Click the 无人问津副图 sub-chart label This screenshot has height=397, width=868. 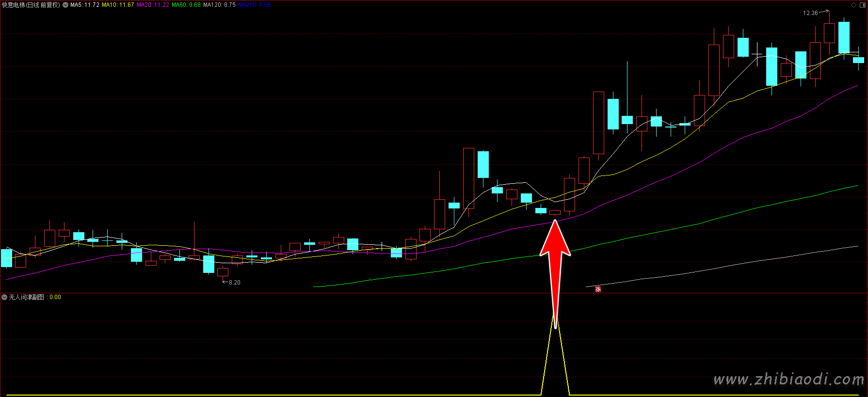tap(27, 297)
